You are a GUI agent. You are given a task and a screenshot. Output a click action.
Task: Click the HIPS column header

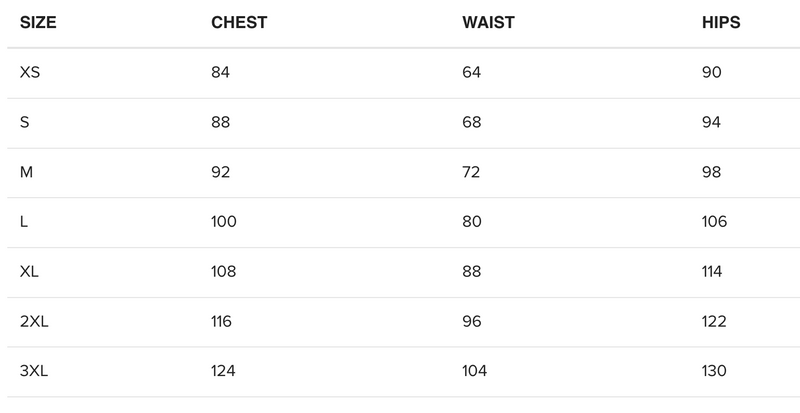721,23
